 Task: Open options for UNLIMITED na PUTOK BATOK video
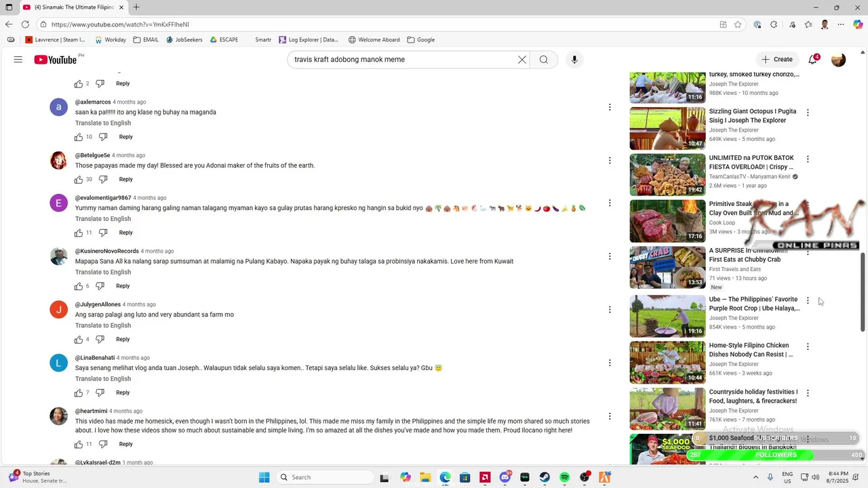point(808,159)
